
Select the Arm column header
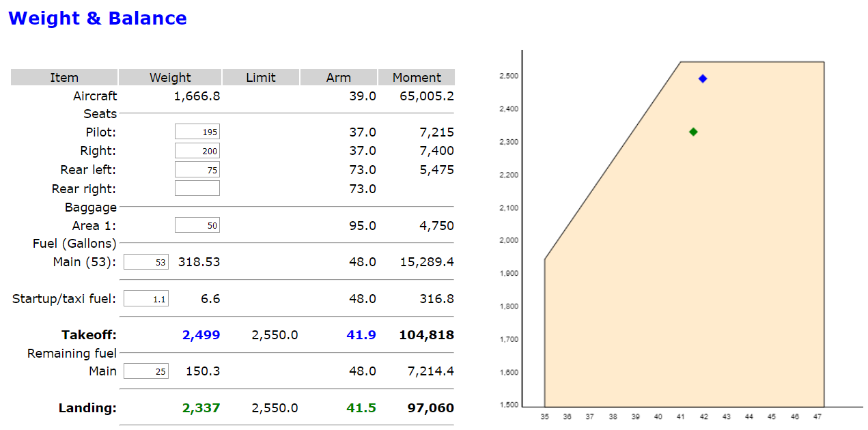pyautogui.click(x=338, y=78)
